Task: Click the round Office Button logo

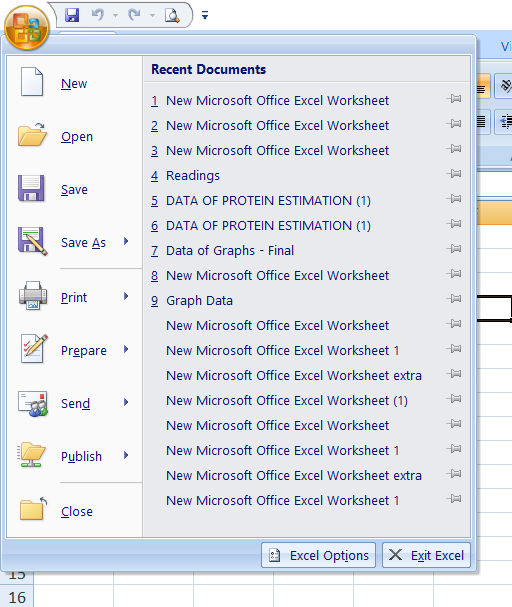Action: [26, 27]
